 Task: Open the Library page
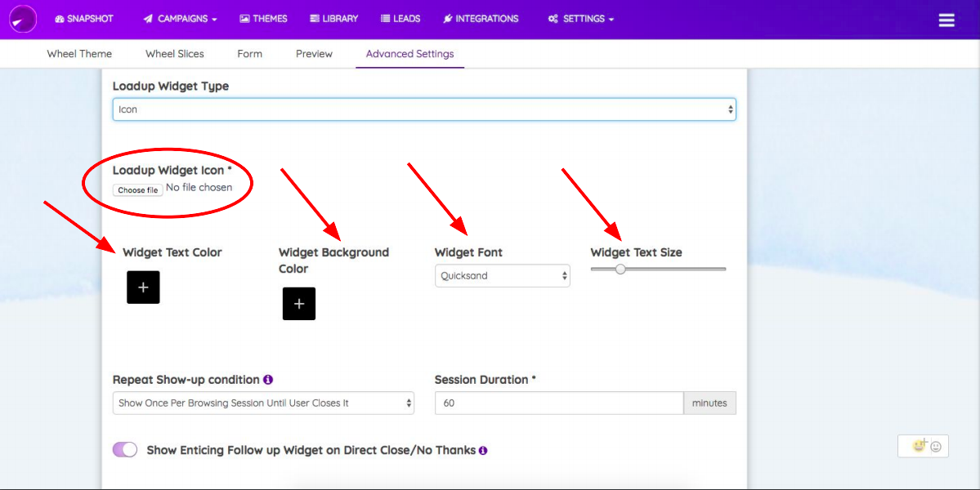point(333,19)
